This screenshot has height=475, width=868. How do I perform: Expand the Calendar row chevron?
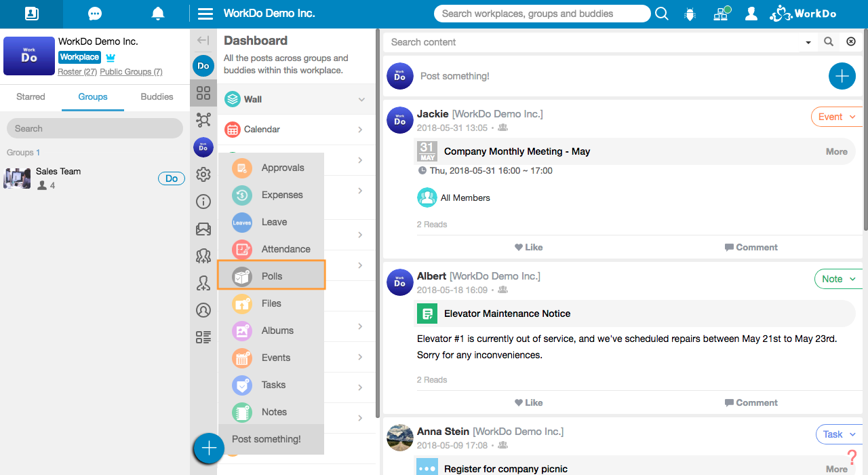[x=360, y=130]
